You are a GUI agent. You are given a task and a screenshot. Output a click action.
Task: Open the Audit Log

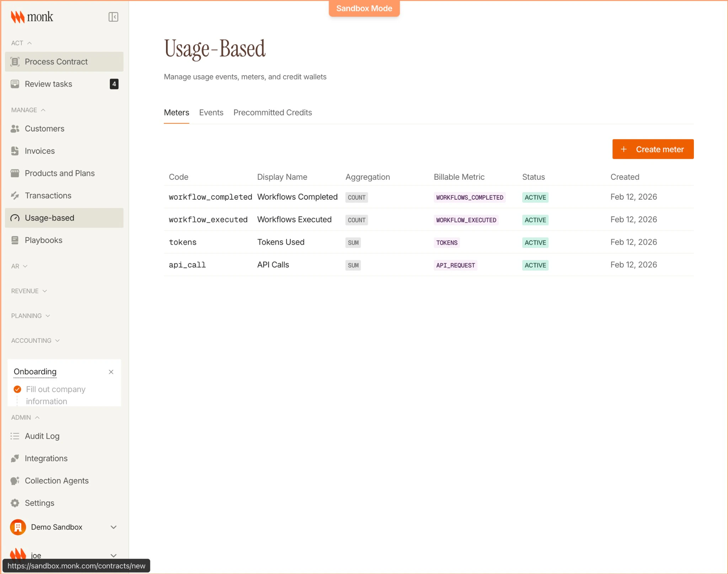pos(42,436)
